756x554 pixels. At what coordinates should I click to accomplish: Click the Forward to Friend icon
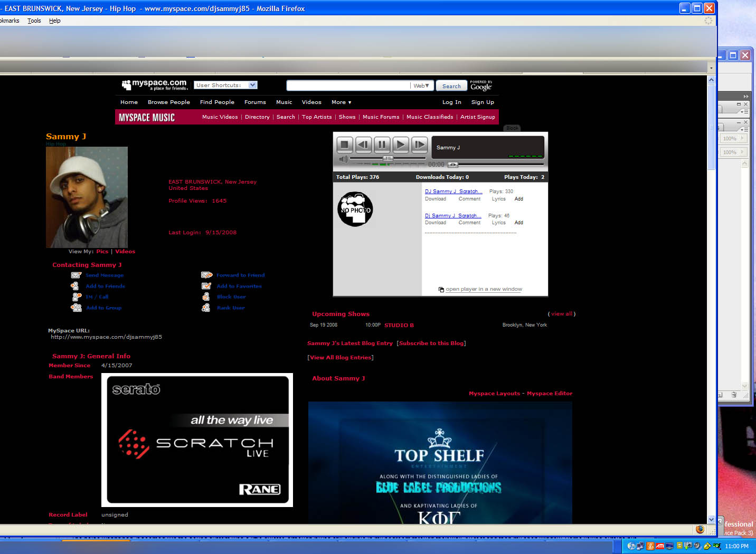click(x=206, y=275)
